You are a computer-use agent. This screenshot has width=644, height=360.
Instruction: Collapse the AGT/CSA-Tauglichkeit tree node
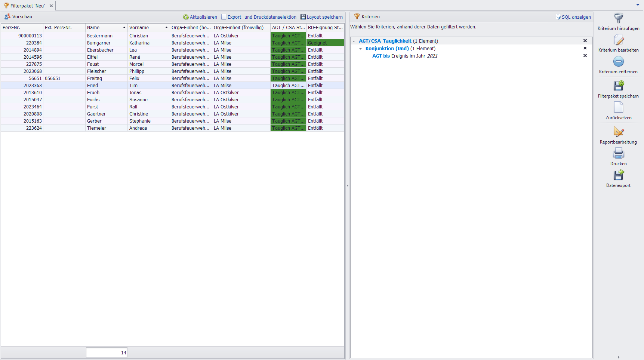pos(354,41)
